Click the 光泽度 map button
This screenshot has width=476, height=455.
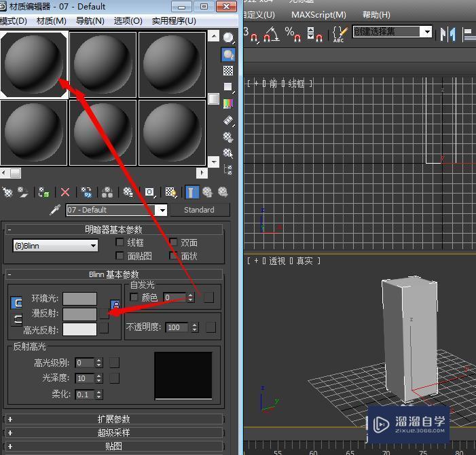click(115, 378)
